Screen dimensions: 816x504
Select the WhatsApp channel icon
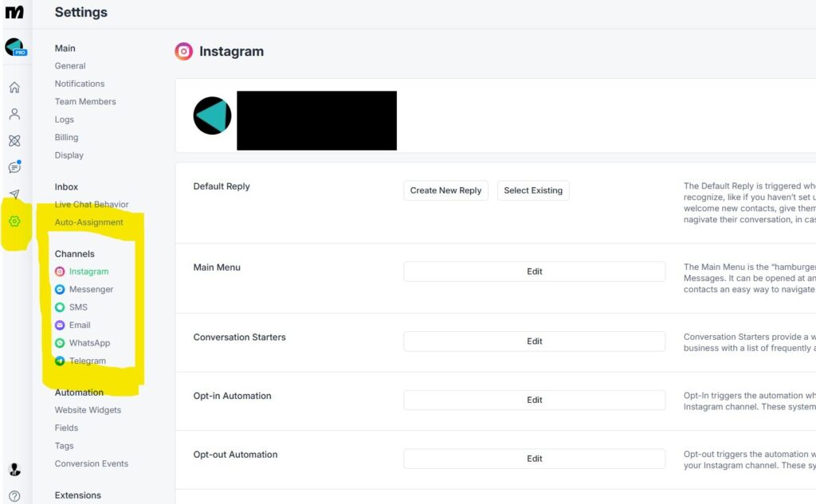click(x=61, y=342)
